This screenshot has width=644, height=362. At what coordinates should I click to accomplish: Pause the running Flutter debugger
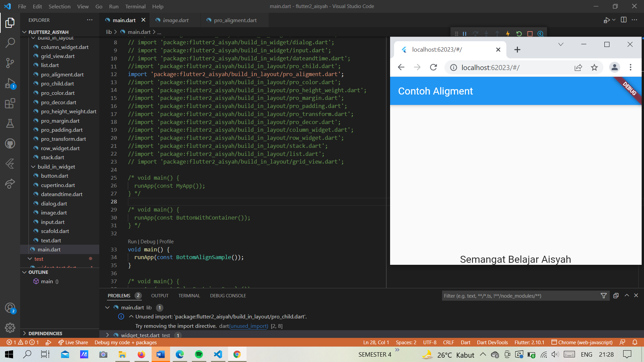pyautogui.click(x=465, y=34)
